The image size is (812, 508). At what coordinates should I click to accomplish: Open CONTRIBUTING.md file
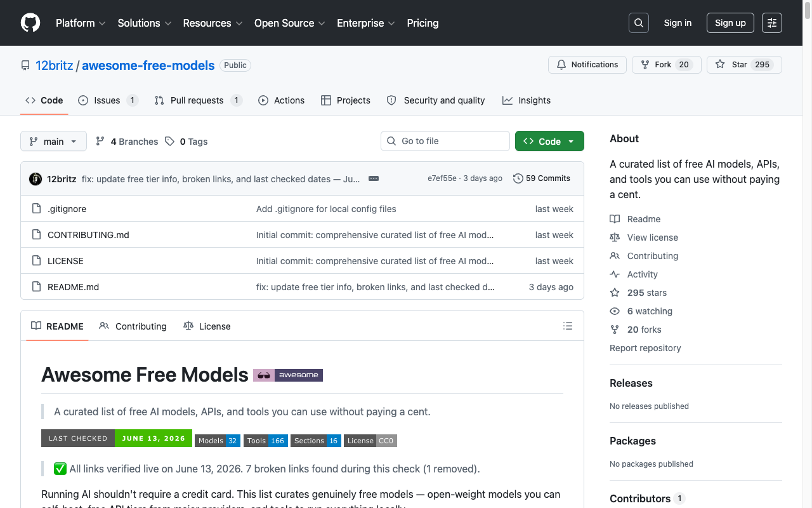(88, 235)
